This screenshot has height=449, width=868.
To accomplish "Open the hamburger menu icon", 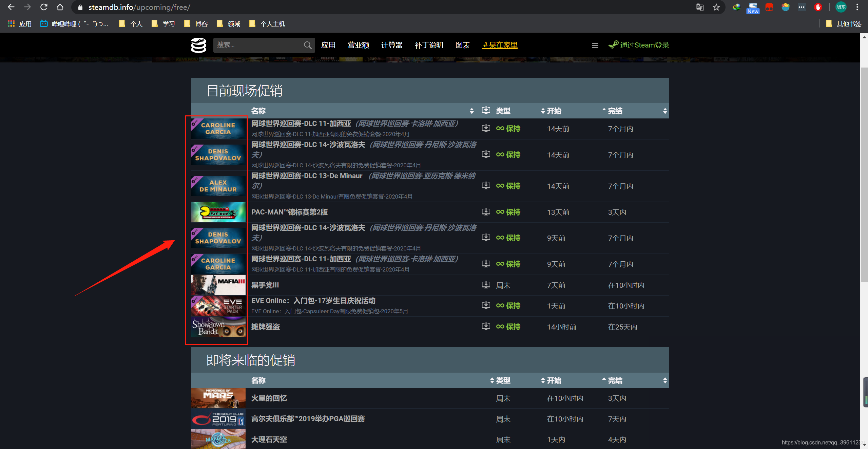I will point(595,45).
